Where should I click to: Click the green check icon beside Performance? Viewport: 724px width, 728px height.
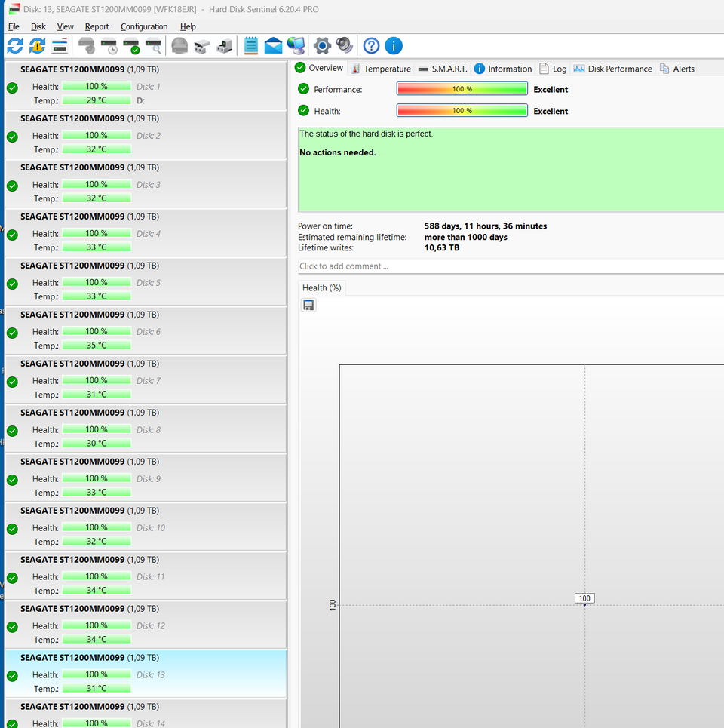(303, 89)
